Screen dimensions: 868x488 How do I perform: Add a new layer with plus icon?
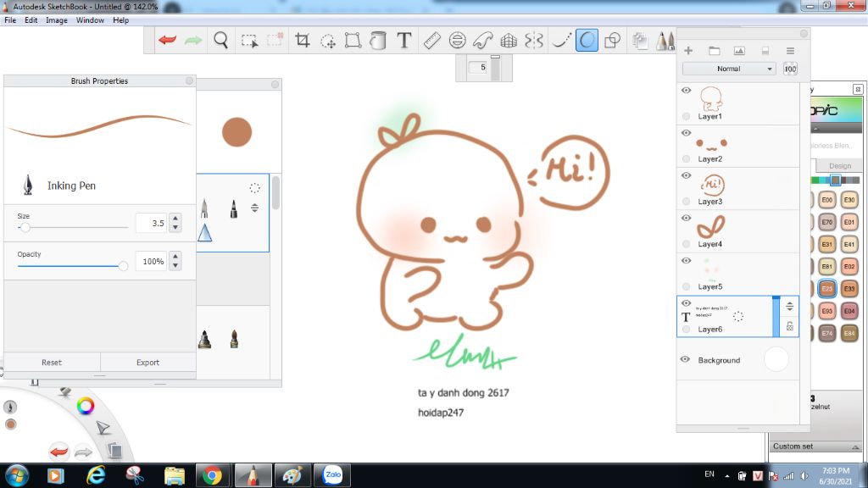pyautogui.click(x=688, y=50)
